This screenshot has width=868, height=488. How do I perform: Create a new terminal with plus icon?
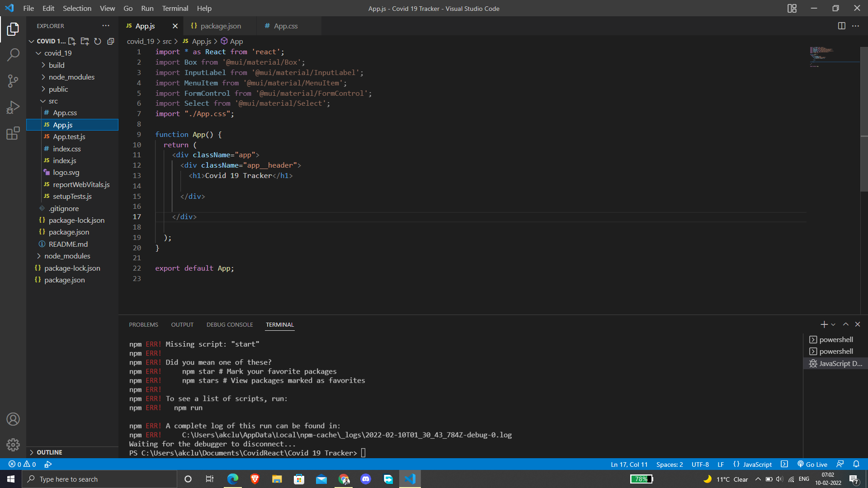(x=824, y=324)
